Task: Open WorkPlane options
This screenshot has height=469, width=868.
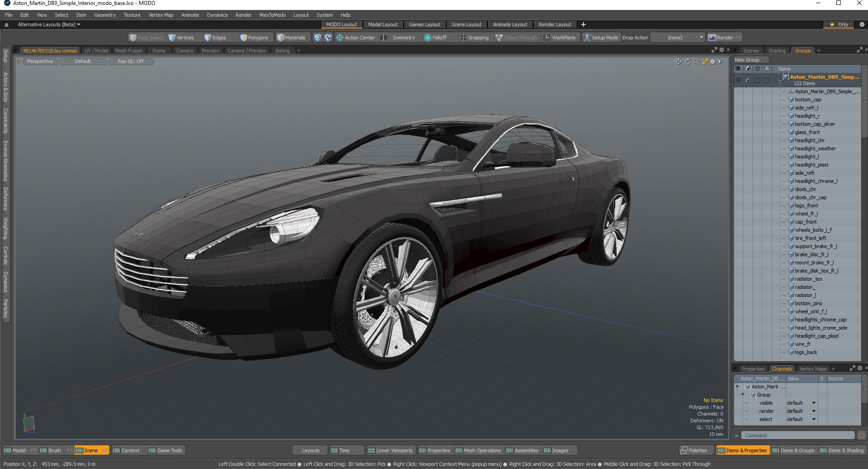Action: [560, 38]
